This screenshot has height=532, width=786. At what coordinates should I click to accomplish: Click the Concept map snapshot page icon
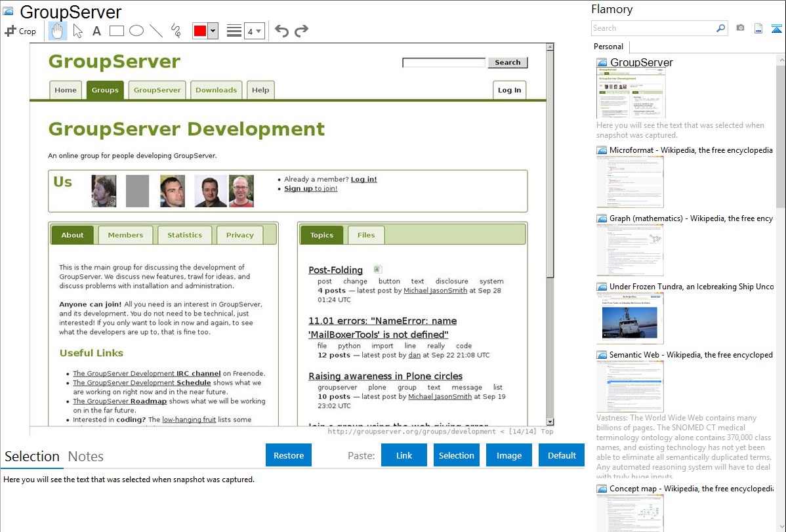602,489
